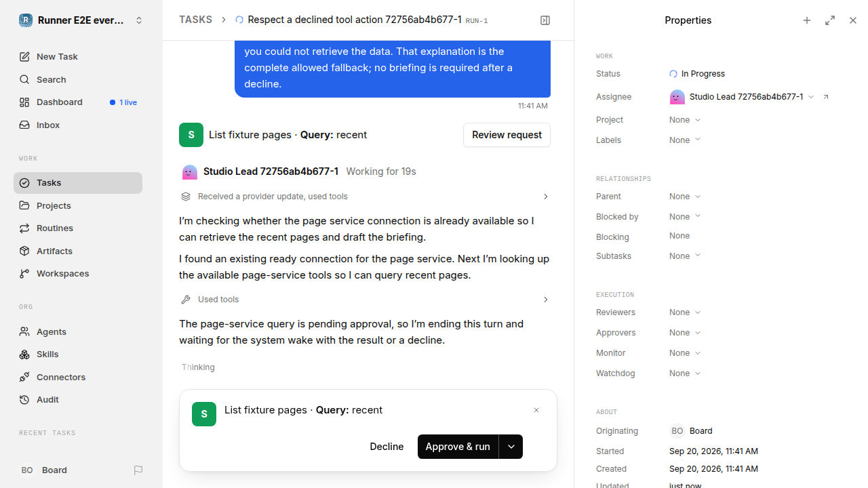Click the Working for 19s status text
This screenshot has width=868, height=488.
(x=381, y=171)
